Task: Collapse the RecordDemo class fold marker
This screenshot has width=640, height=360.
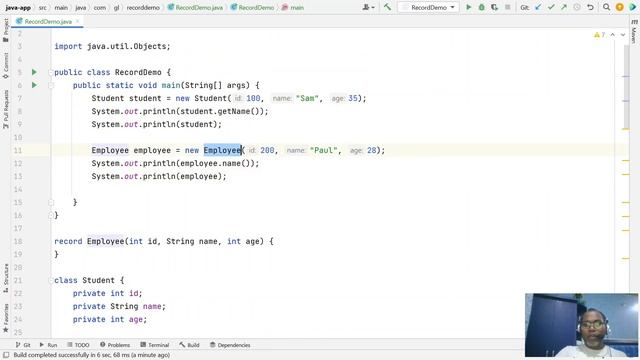Action: coord(51,72)
